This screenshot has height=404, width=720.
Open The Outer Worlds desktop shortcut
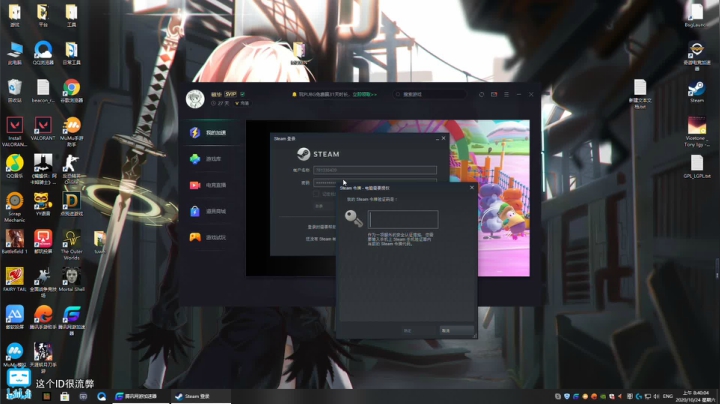pos(71,245)
